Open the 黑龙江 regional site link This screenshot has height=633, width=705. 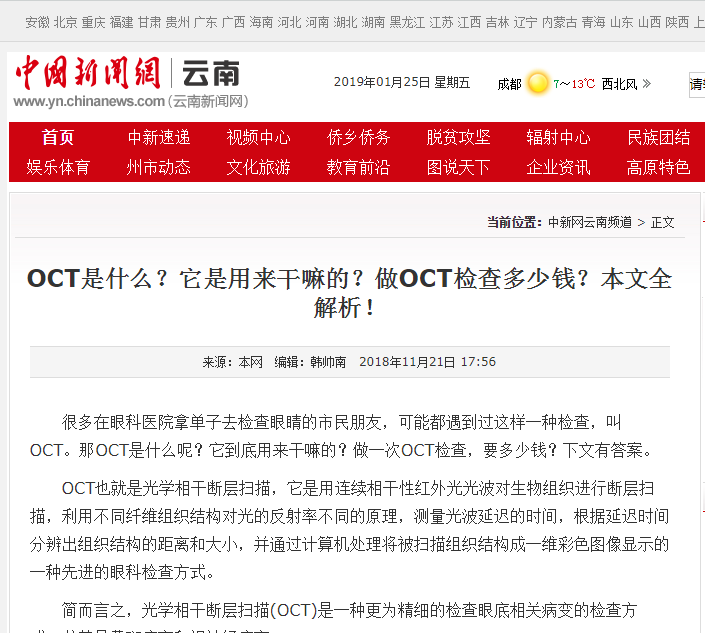(407, 22)
